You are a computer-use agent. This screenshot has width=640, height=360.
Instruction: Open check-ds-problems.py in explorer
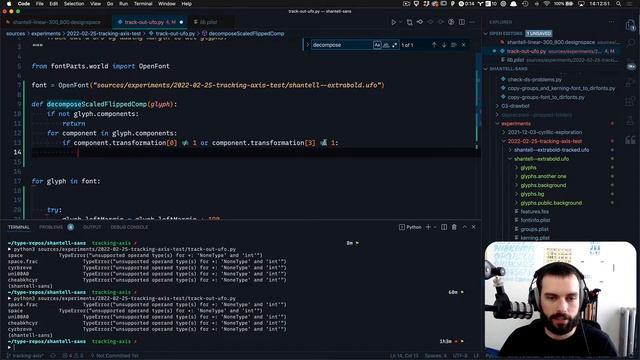(x=534, y=80)
